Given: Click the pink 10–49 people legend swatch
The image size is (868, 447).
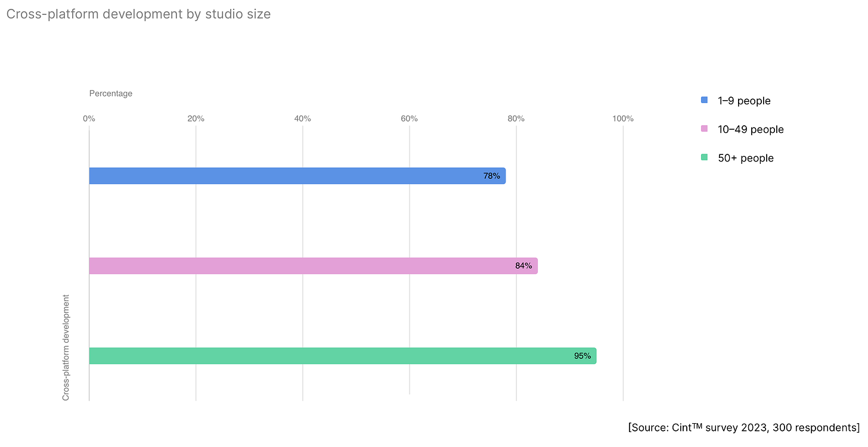Looking at the screenshot, I should point(704,129).
